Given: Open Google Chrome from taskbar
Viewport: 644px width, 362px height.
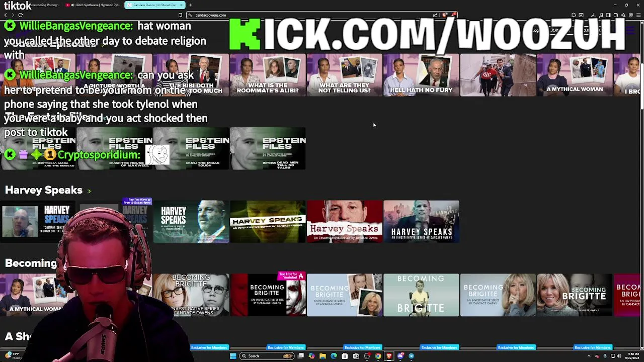Looking at the screenshot, I should coord(378,356).
